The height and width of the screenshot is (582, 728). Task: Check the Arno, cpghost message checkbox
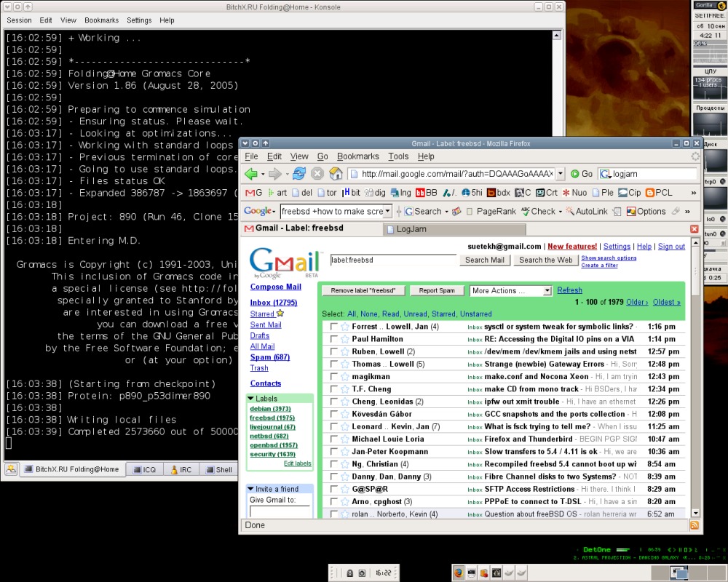[333, 502]
